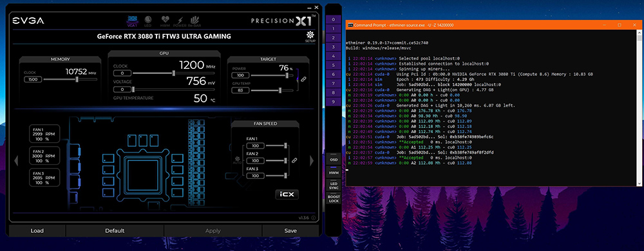Click the FAN 2 speed slider handle
The height and width of the screenshot is (251, 644).
click(285, 160)
